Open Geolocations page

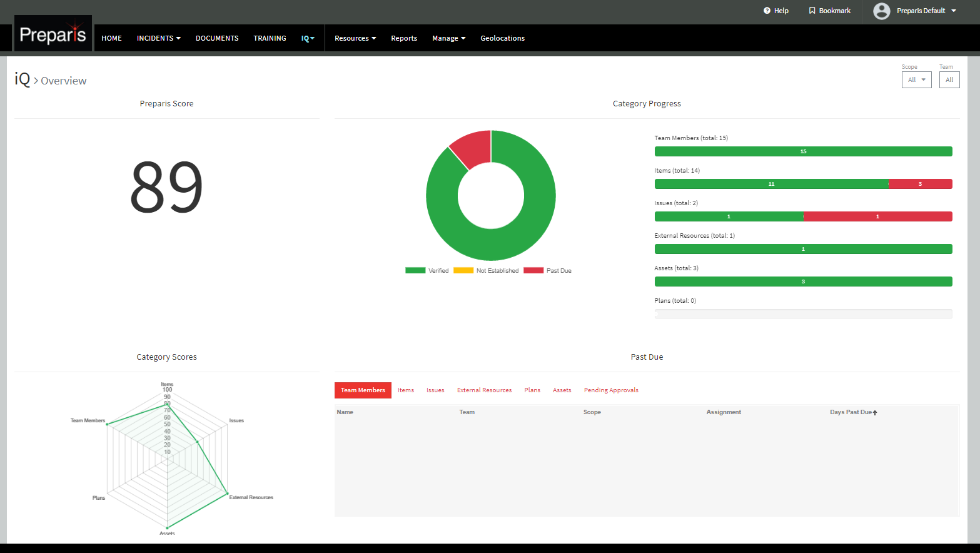pos(502,38)
